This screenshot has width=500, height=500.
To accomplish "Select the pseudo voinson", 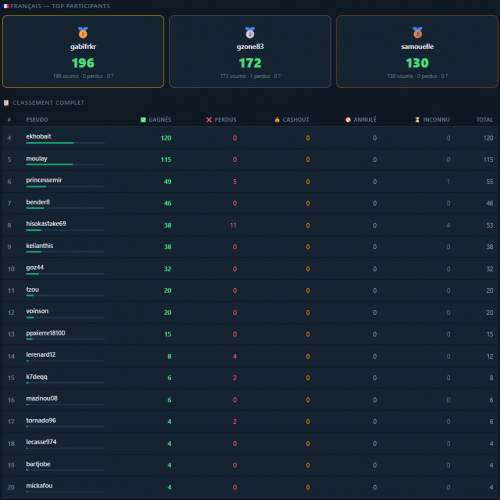I will coord(37,311).
